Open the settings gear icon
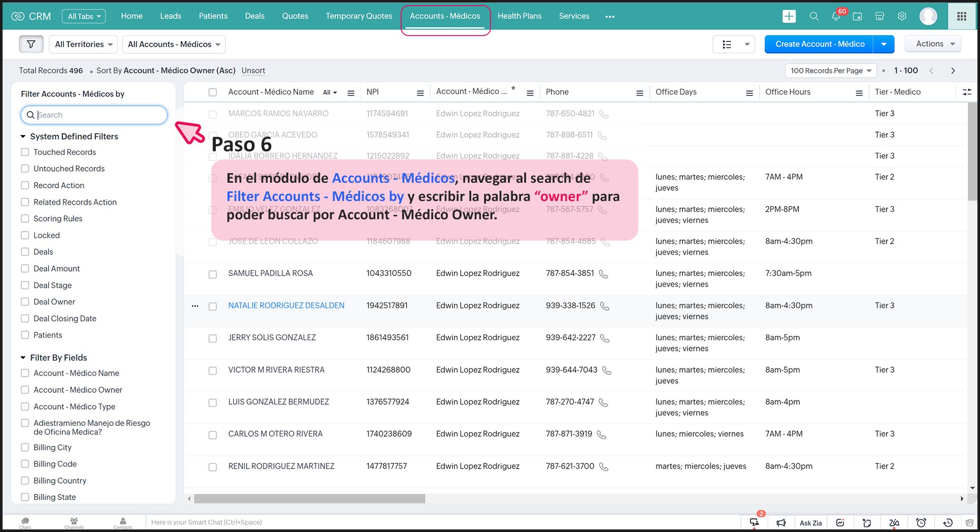980x532 pixels. coord(902,16)
